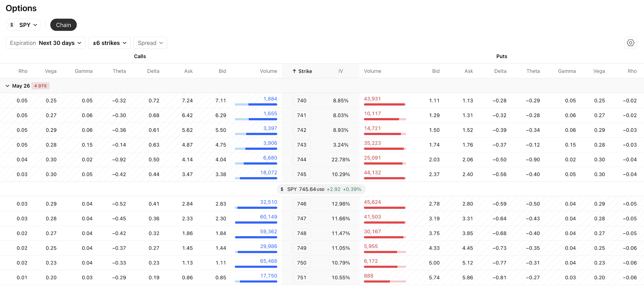Open the ±6 strikes dropdown

[x=109, y=43]
